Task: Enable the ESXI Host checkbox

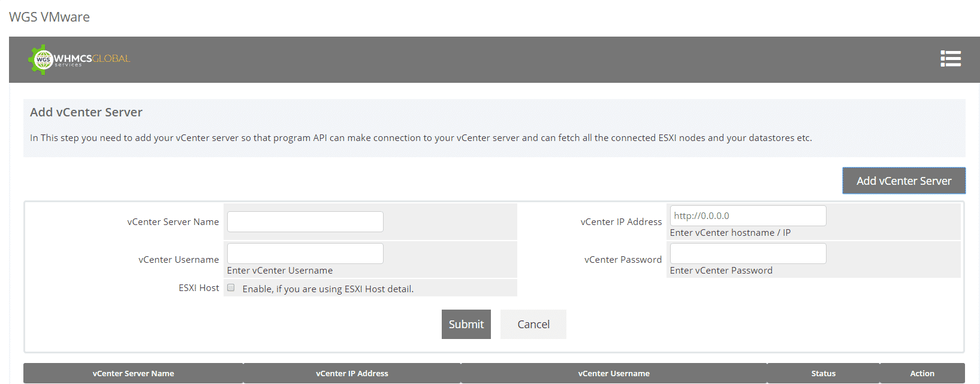Action: pyautogui.click(x=231, y=288)
